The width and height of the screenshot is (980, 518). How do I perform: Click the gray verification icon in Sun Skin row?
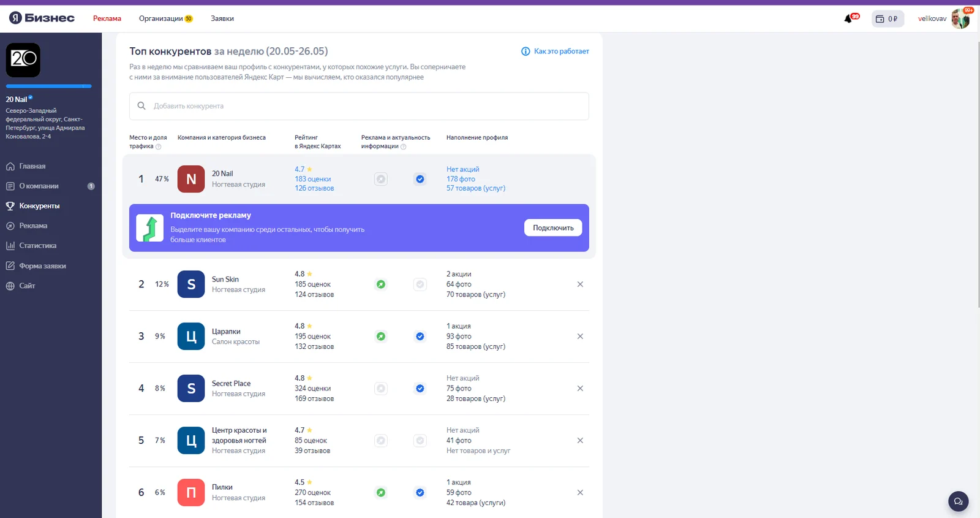pos(420,284)
